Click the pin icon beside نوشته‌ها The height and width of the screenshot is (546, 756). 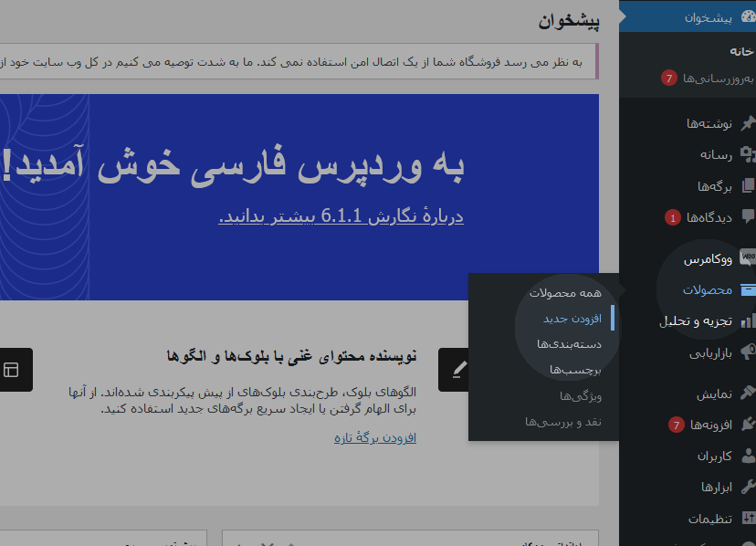tap(748, 123)
